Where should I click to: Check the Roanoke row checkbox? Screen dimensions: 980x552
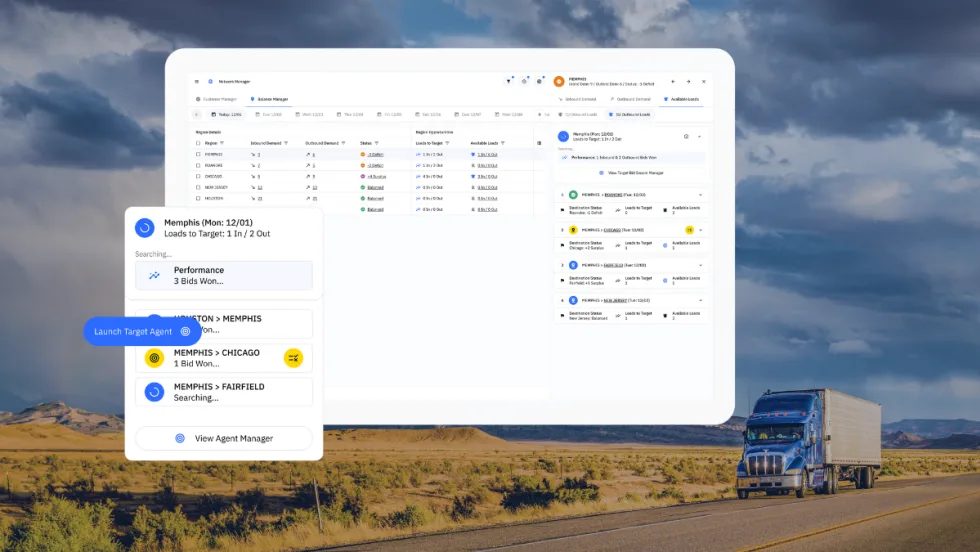tap(198, 166)
